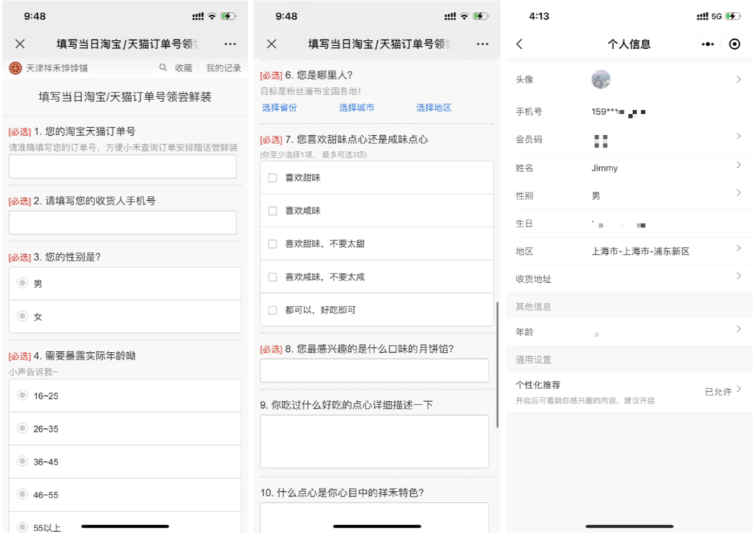This screenshot has height=536, width=756.
Task: Choose the 26~35 age range radio
Action: 22,428
